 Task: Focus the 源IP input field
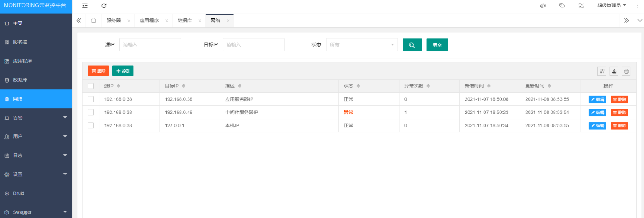pyautogui.click(x=150, y=45)
